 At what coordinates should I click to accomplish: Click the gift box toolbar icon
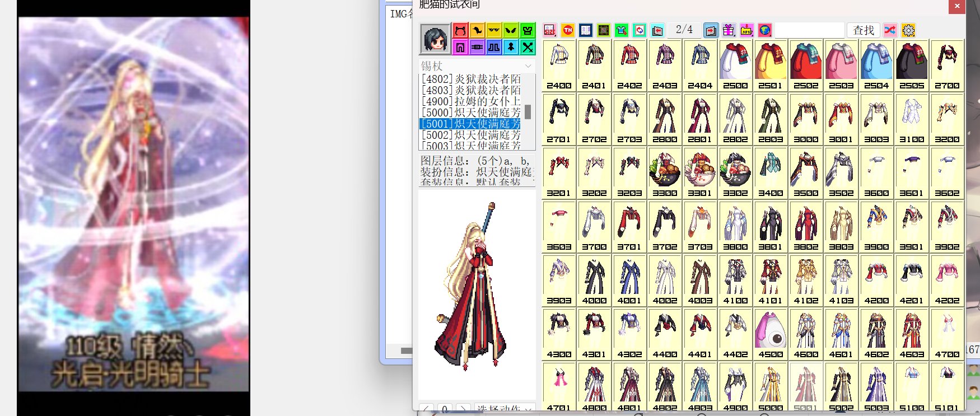click(729, 30)
